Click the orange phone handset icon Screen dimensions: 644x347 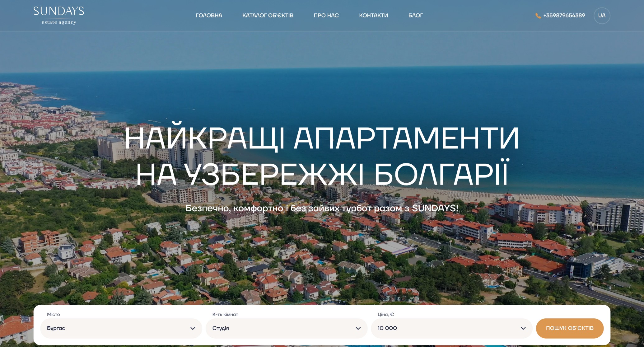click(x=538, y=16)
